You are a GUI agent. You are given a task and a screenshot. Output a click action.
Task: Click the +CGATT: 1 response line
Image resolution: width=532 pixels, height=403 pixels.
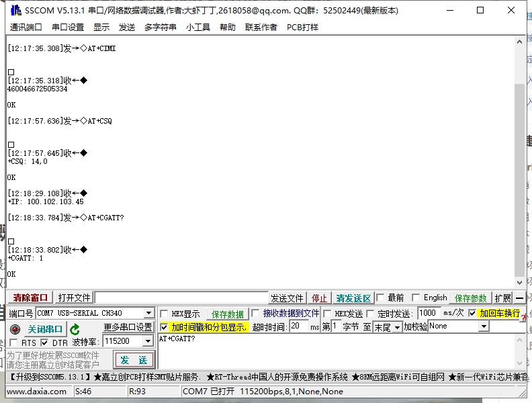click(x=25, y=258)
